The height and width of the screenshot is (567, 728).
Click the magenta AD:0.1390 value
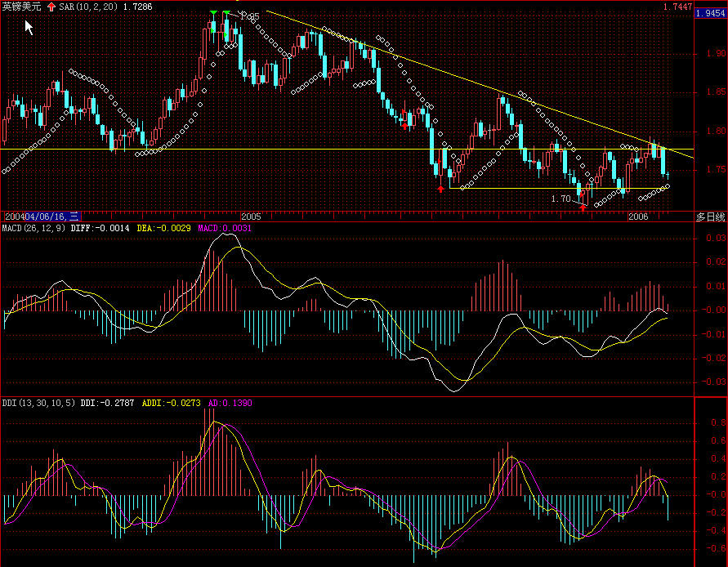[x=230, y=403]
